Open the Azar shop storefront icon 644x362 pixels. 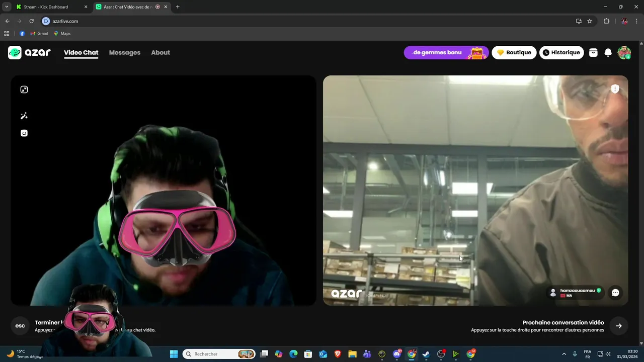tap(593, 52)
